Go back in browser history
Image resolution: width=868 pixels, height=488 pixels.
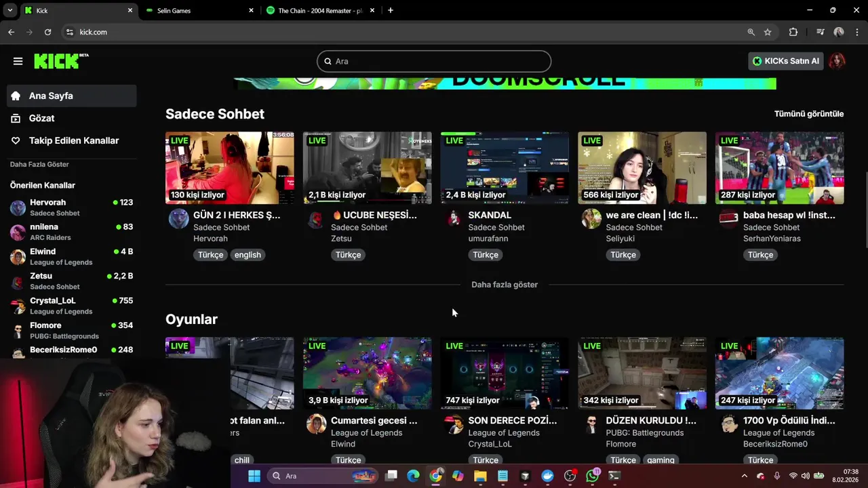pyautogui.click(x=11, y=32)
